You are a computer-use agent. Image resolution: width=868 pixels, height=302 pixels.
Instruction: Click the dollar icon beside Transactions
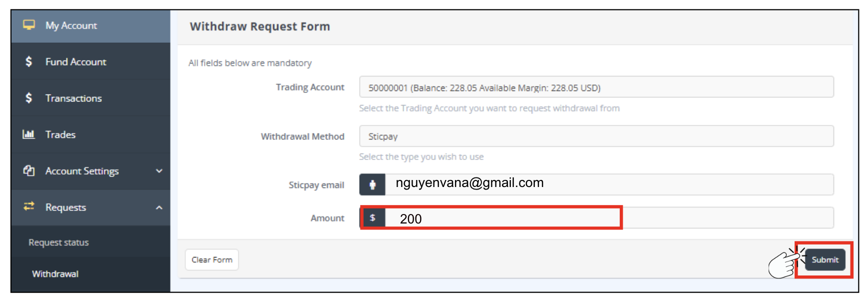[29, 98]
